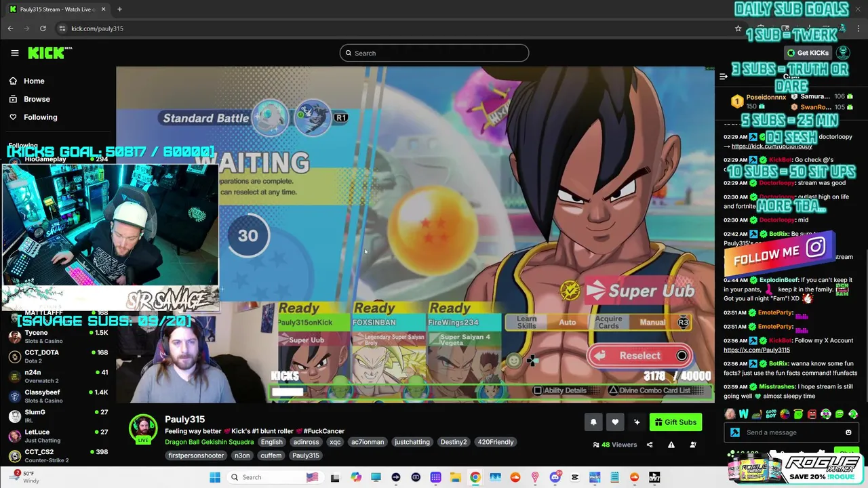
Task: Click the chat identity badge icon
Action: (x=735, y=432)
